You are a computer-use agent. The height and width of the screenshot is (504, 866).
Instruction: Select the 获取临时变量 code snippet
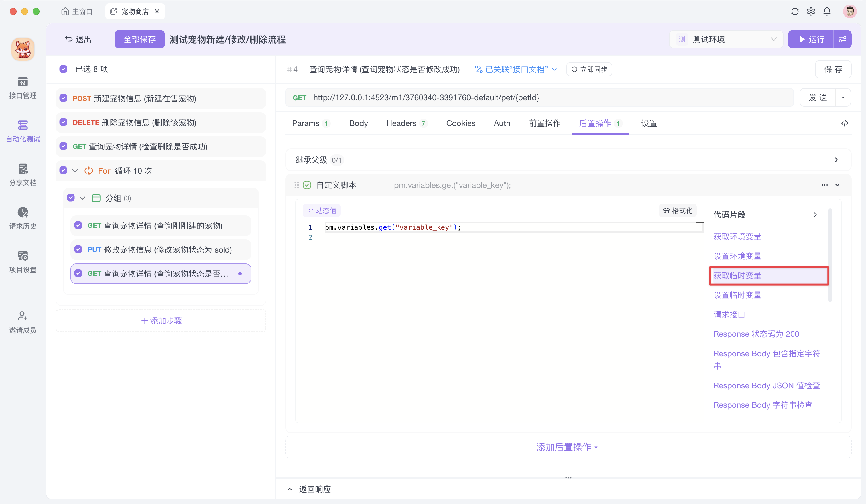pyautogui.click(x=737, y=275)
